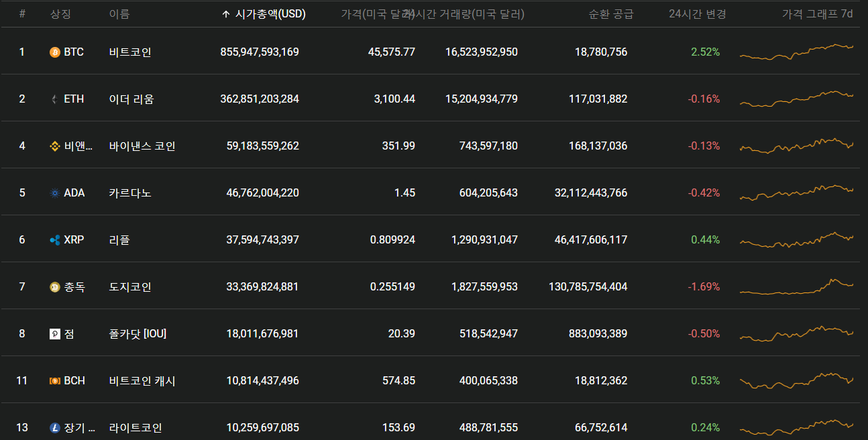868x440 pixels.
Task: Click Litecoin market cap 10,259,697,085
Action: coord(263,427)
